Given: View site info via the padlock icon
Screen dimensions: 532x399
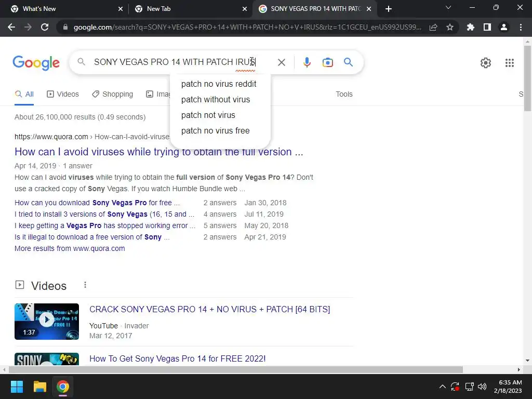Looking at the screenshot, I should tap(65, 27).
